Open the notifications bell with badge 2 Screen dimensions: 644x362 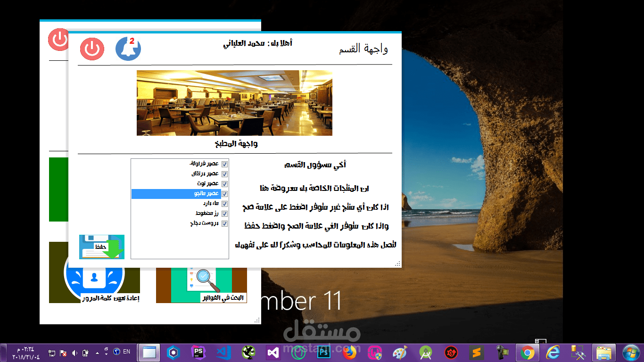(x=128, y=49)
